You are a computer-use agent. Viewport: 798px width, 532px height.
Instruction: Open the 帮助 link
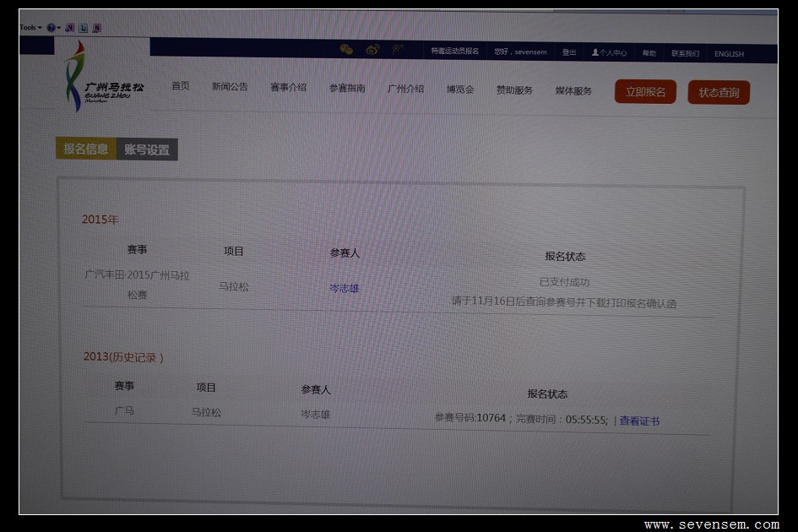tap(649, 53)
